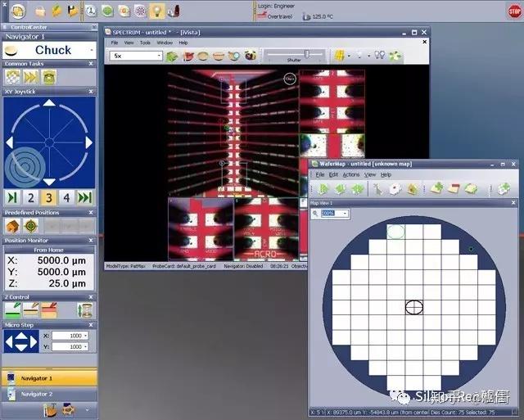The width and height of the screenshot is (524, 420).
Task: Expand the ControlCenter bottom overflow chevron
Action: coord(88,410)
